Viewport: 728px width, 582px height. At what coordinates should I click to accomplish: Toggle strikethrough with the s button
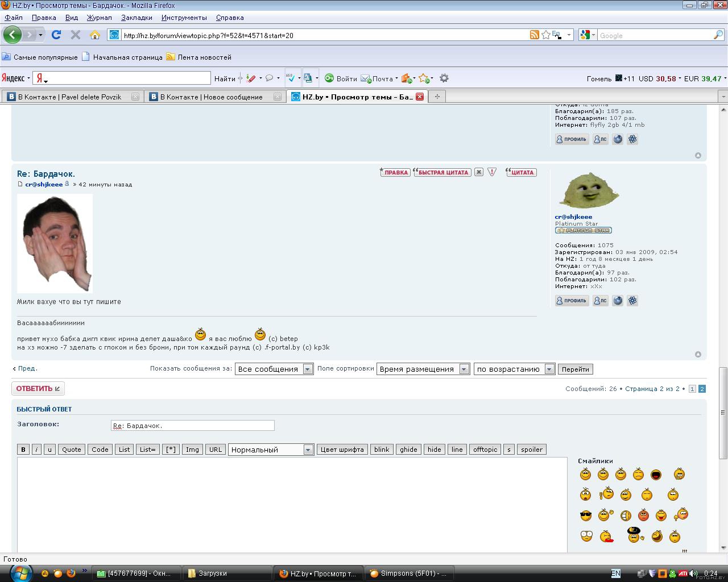point(509,450)
